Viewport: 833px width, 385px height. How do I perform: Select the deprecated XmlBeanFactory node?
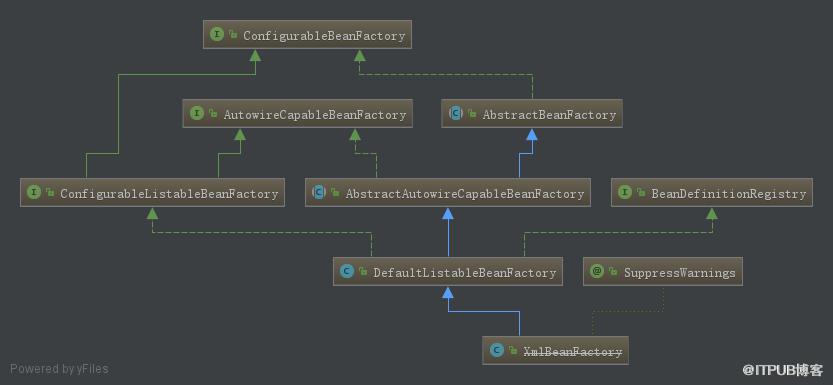tap(555, 350)
